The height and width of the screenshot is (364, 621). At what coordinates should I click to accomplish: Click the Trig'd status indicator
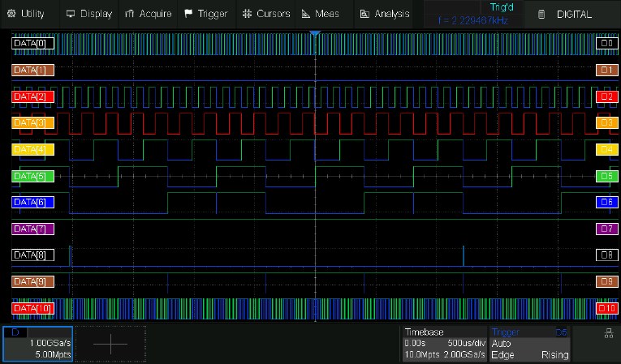[x=502, y=7]
